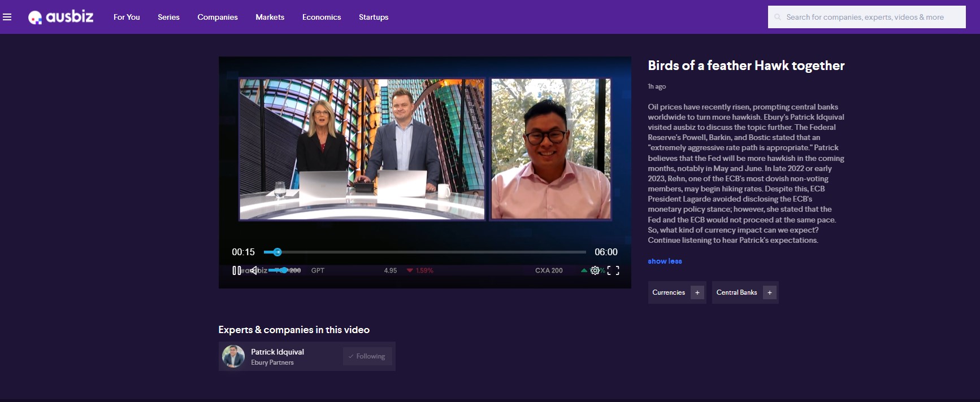Follow Central Banks with plus button

(770, 292)
